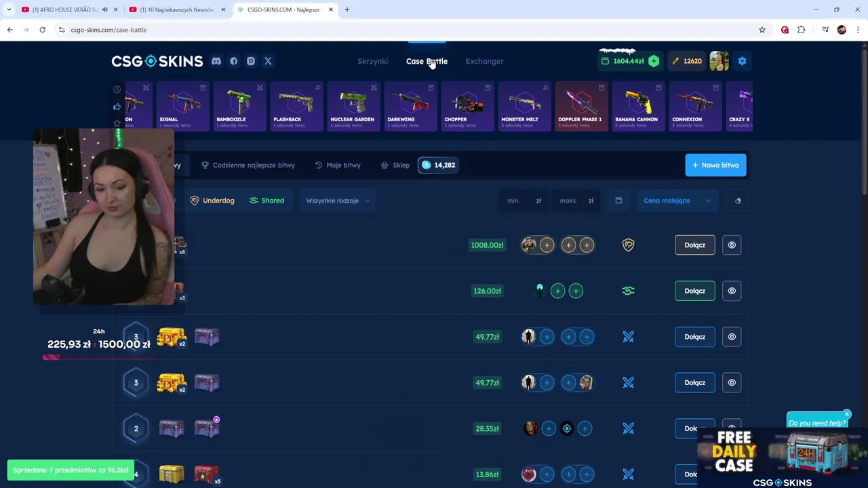Click the eraser clear-filters icon
The image size is (868, 488).
pos(738,201)
